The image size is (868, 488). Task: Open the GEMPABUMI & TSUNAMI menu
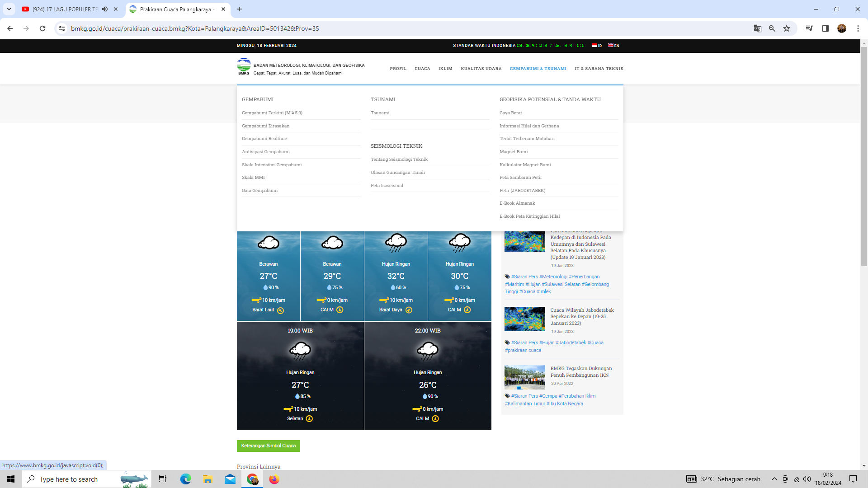point(538,69)
